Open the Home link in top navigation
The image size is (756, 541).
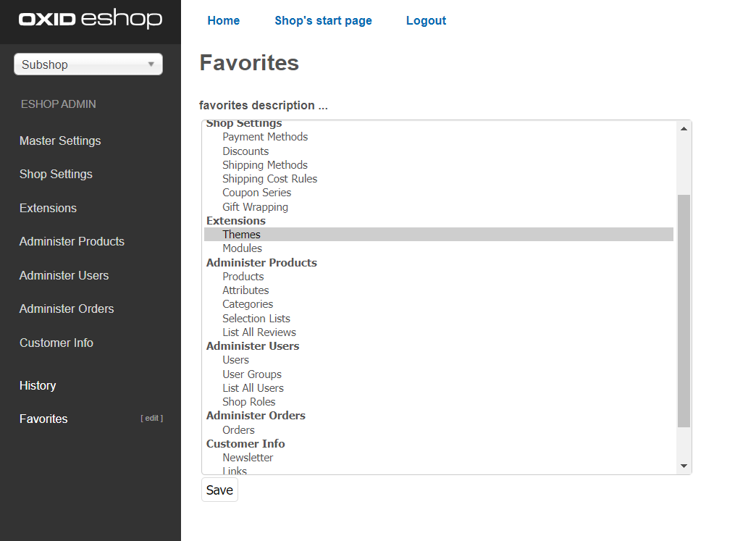(223, 20)
